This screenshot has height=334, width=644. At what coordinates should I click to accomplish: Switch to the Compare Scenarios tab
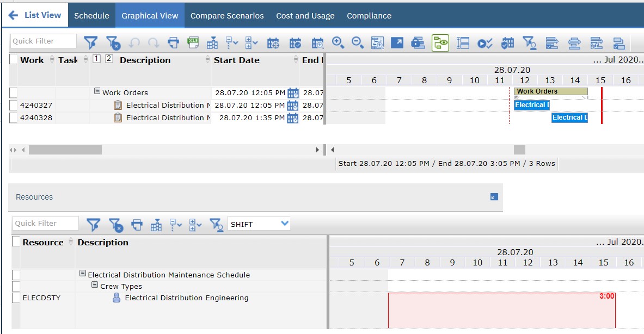pos(227,16)
